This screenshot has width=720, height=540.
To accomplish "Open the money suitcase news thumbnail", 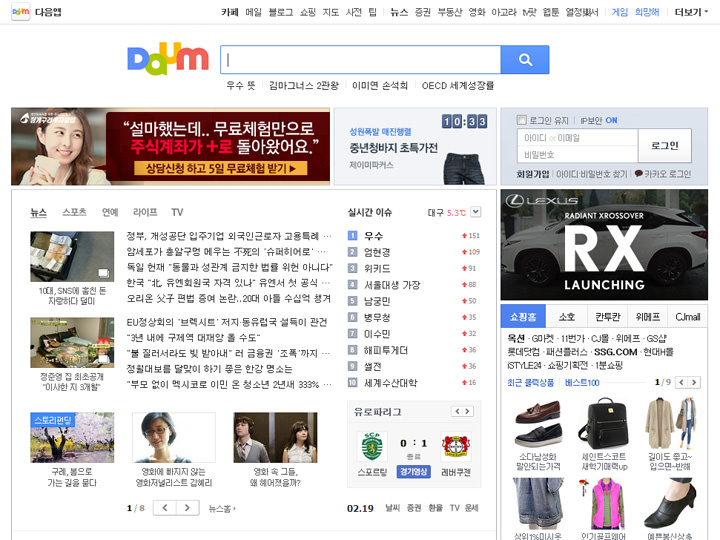I will (72, 256).
